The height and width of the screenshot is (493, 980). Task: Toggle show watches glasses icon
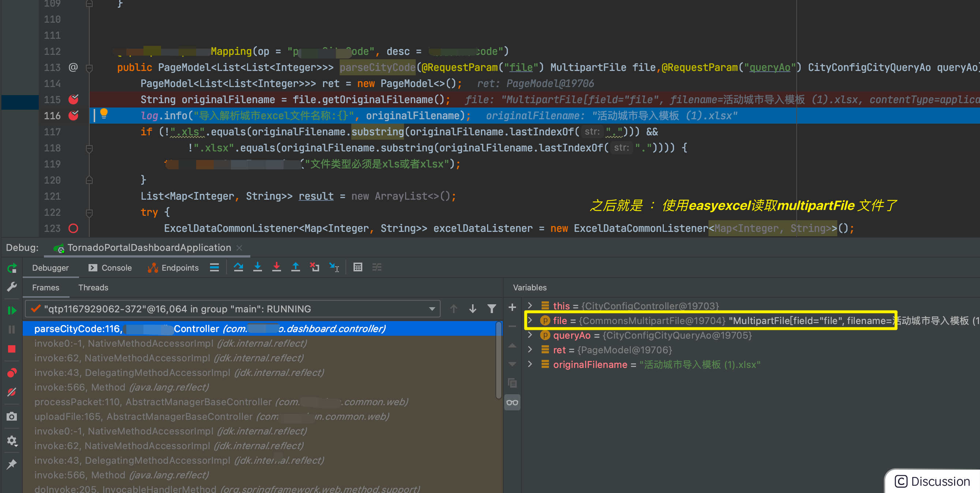(x=512, y=403)
